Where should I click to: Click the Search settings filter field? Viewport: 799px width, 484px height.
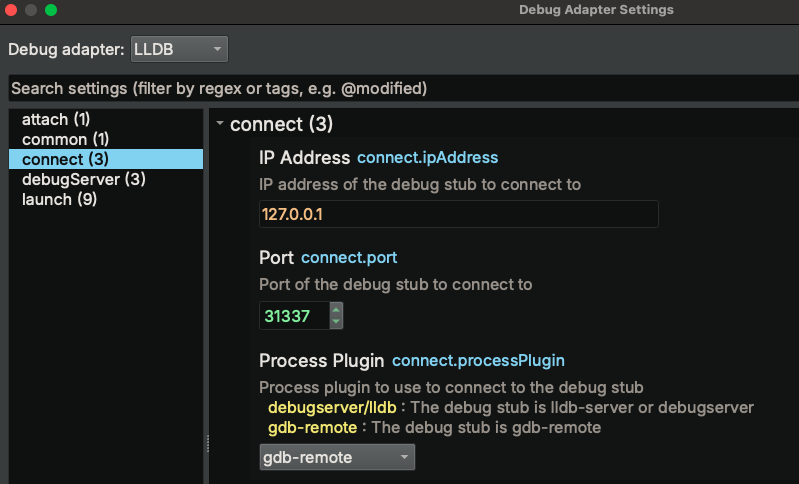click(404, 89)
